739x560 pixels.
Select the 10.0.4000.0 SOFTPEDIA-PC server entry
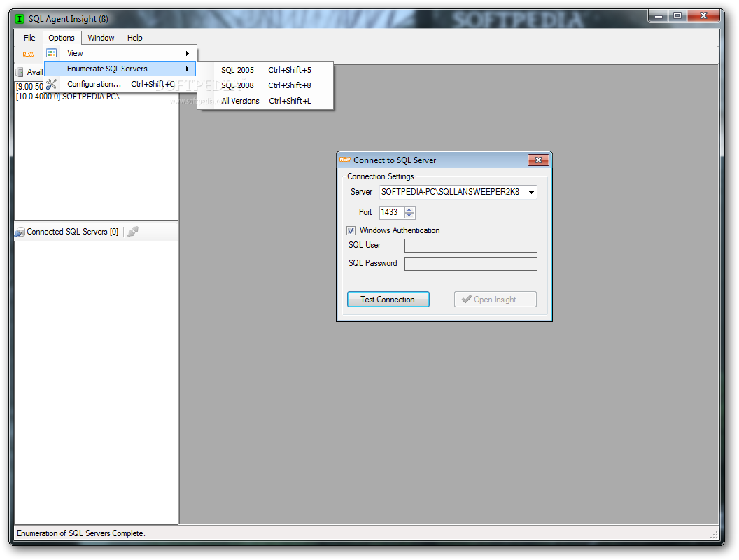coord(71,97)
